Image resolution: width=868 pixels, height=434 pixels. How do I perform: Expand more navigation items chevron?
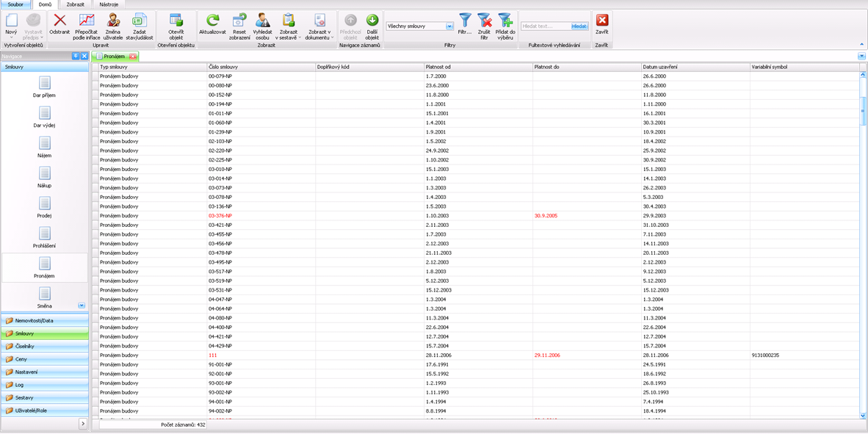tap(82, 305)
